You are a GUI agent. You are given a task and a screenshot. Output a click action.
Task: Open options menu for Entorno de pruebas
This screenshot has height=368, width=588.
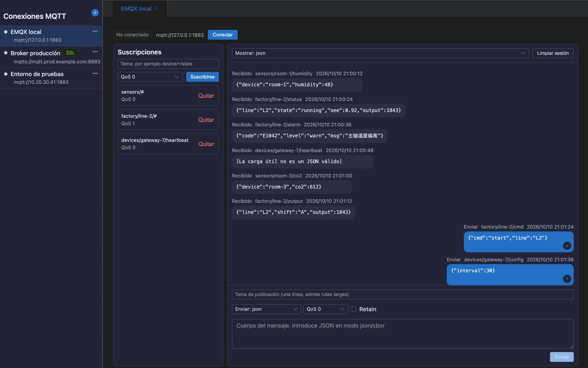point(95,73)
